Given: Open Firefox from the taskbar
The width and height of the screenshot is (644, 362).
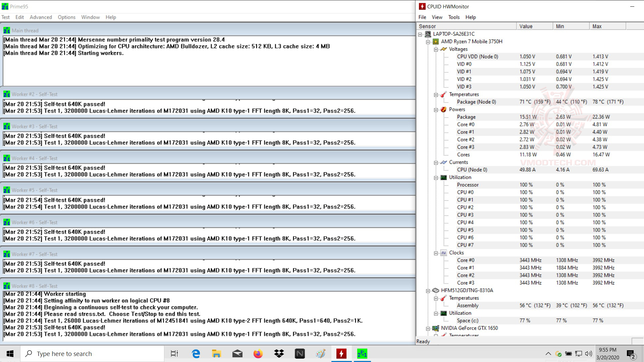Looking at the screenshot, I should tap(258, 354).
